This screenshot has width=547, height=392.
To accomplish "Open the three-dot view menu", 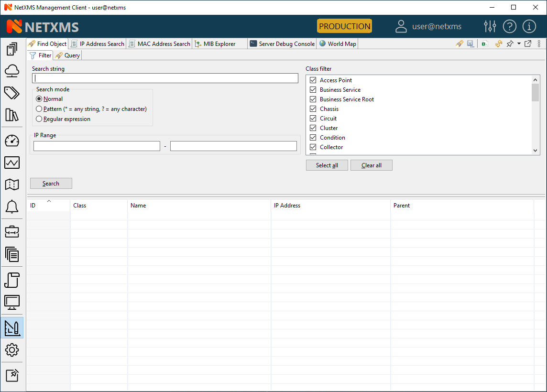I will pos(539,44).
